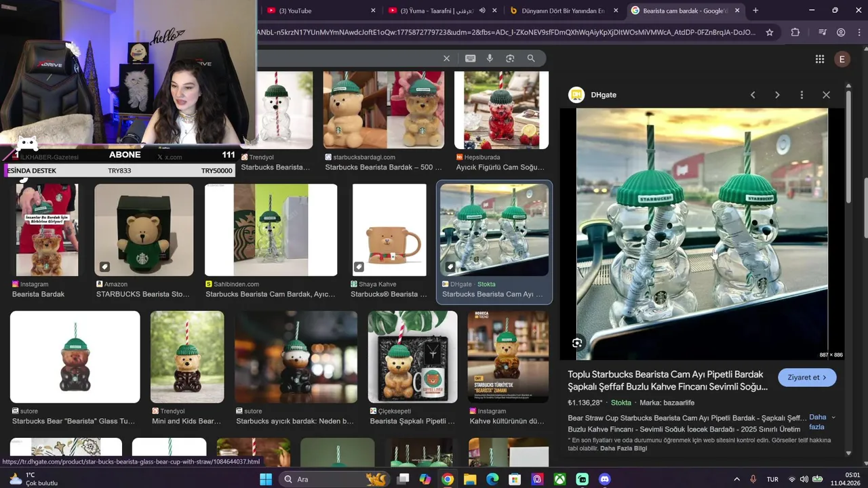
Task: Show previous image in preview panel
Action: click(x=753, y=95)
